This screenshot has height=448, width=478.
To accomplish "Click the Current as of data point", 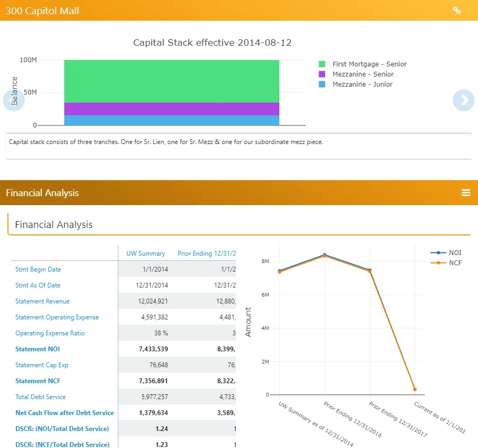I will pos(415,390).
